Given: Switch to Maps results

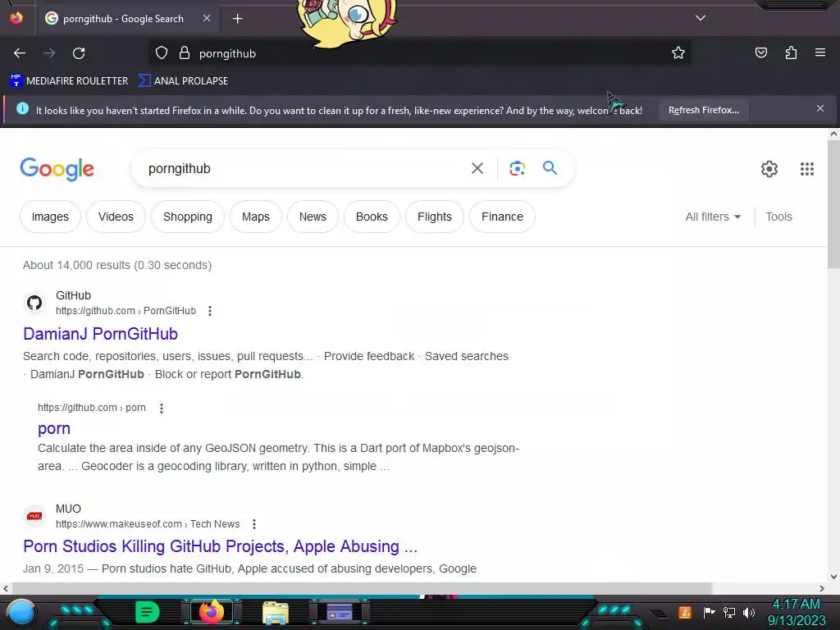Looking at the screenshot, I should pos(256,217).
